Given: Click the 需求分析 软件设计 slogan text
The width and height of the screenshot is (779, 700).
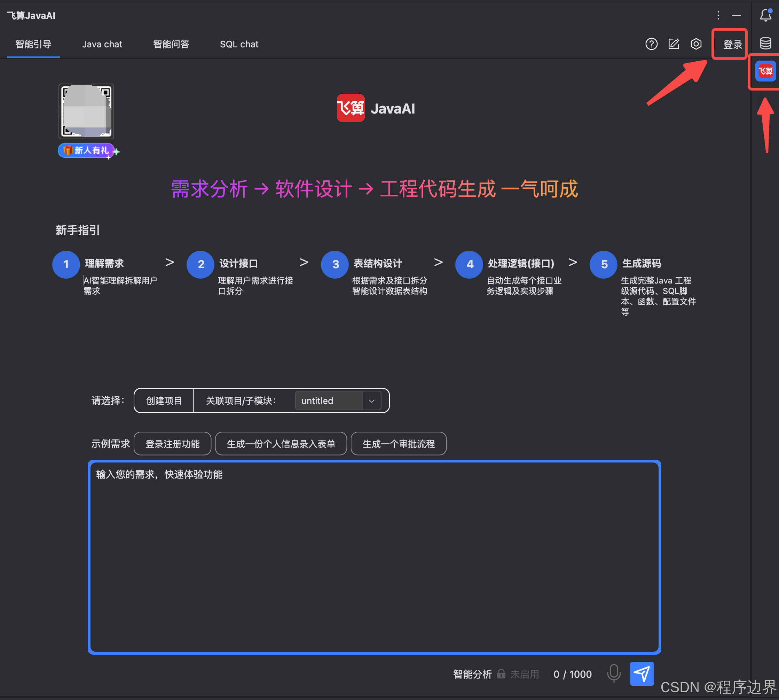Looking at the screenshot, I should [x=374, y=189].
